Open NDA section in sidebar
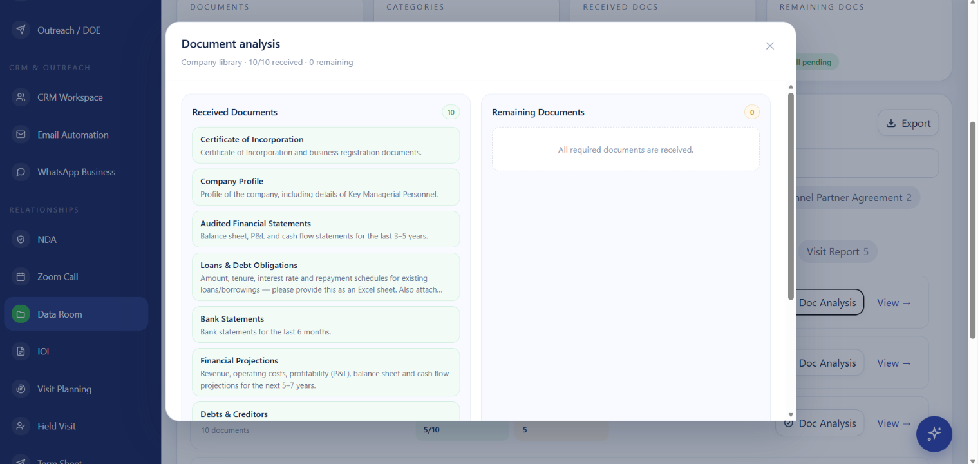 (x=76, y=239)
